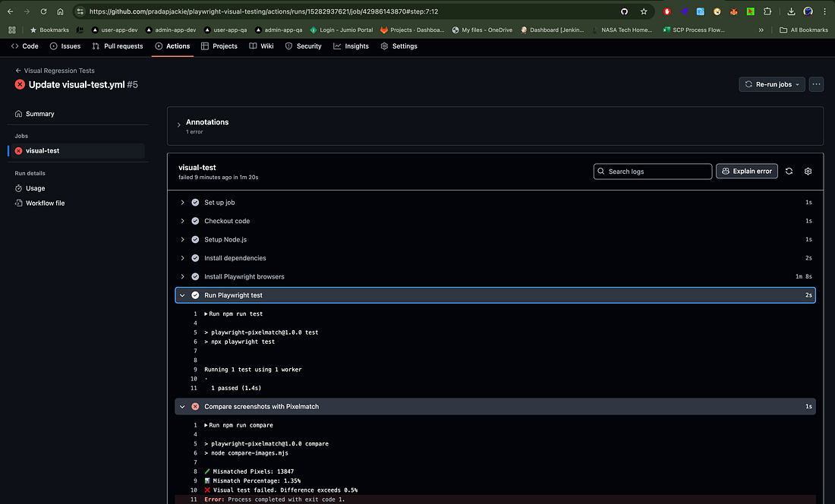The width and height of the screenshot is (835, 504).
Task: Click the site info icon in address bar
Action: [x=80, y=11]
